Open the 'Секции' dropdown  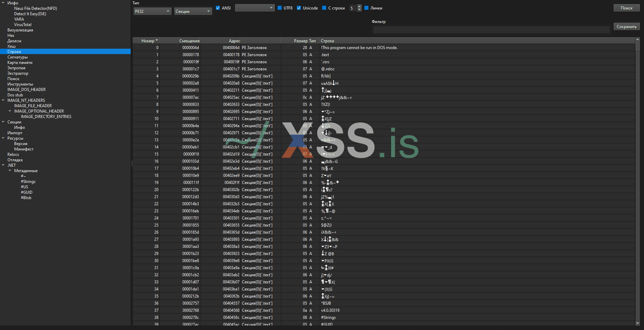pos(193,11)
